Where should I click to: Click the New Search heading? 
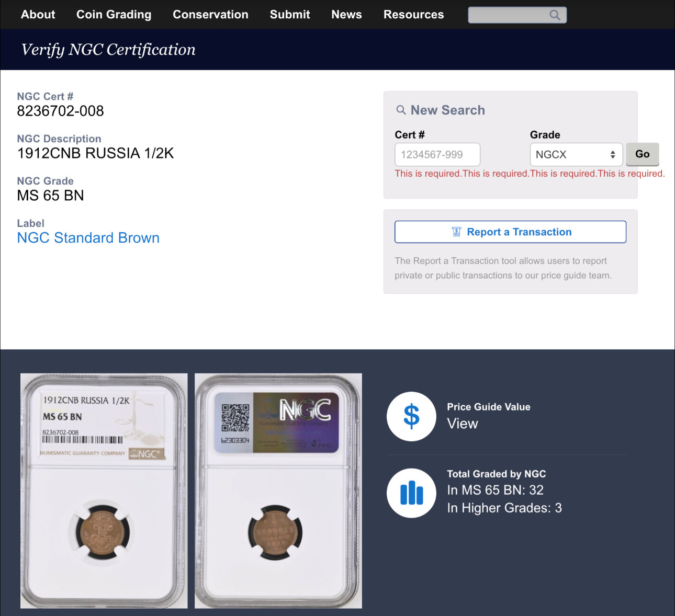click(448, 110)
